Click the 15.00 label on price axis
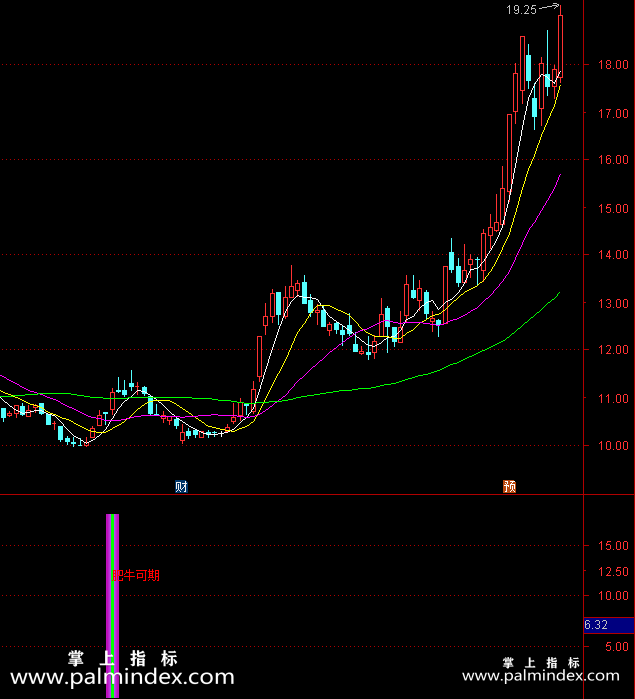The image size is (635, 699). click(613, 209)
